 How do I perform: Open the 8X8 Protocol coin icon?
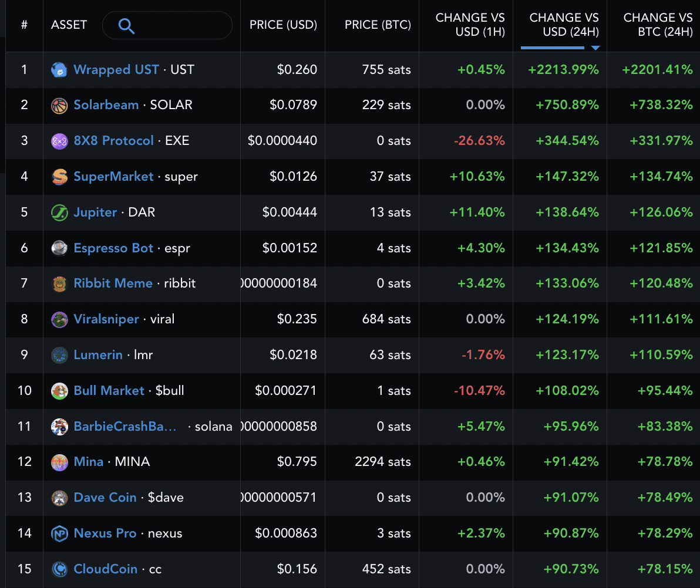59,141
